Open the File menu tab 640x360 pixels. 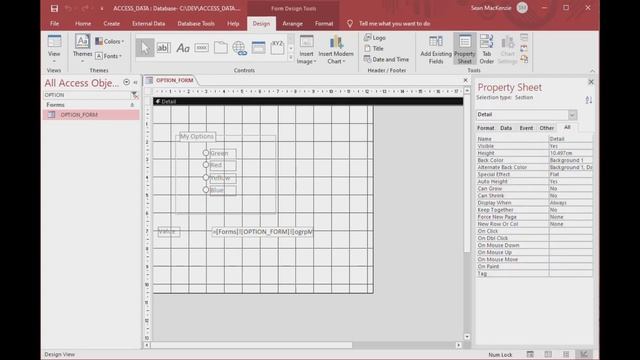point(55,24)
